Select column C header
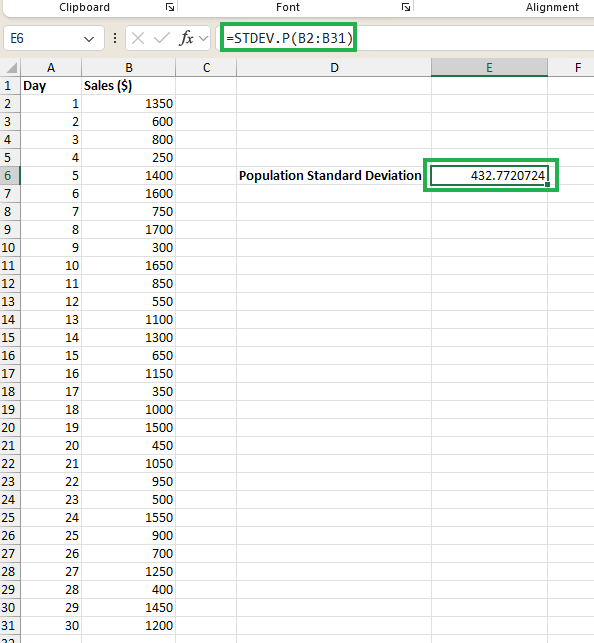Viewport: 594px width, 643px height. pos(206,68)
